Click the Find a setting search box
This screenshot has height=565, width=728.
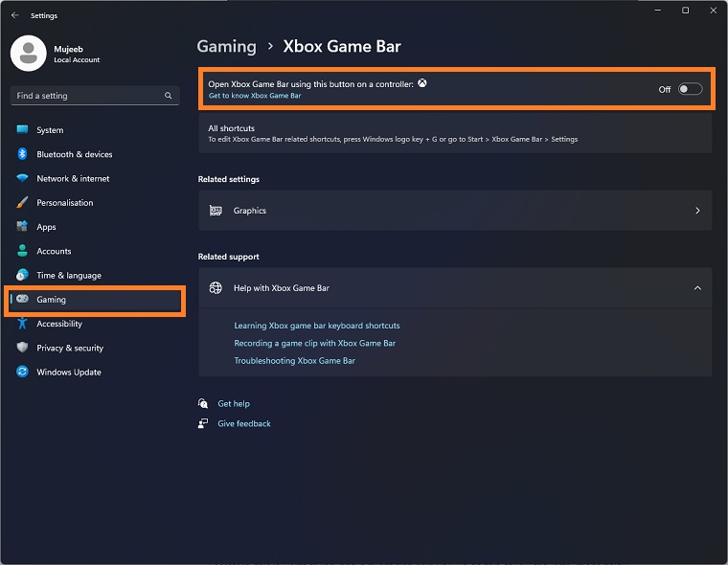pyautogui.click(x=86, y=96)
